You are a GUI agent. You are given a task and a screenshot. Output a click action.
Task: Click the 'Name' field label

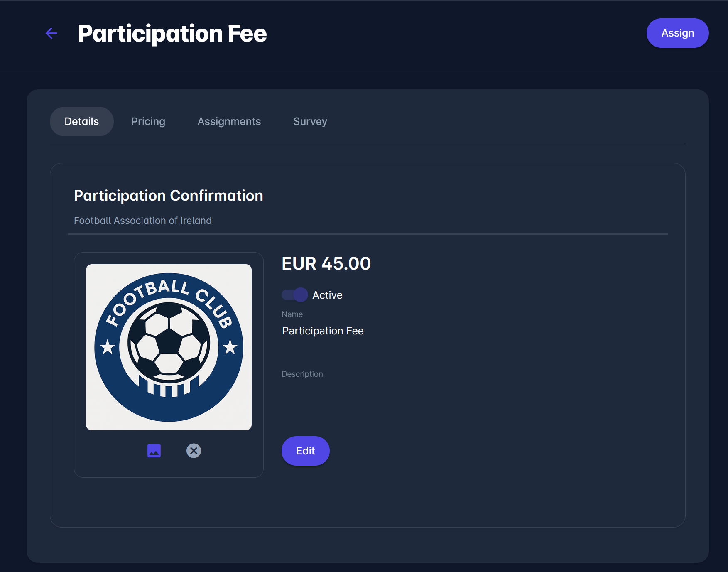click(292, 314)
